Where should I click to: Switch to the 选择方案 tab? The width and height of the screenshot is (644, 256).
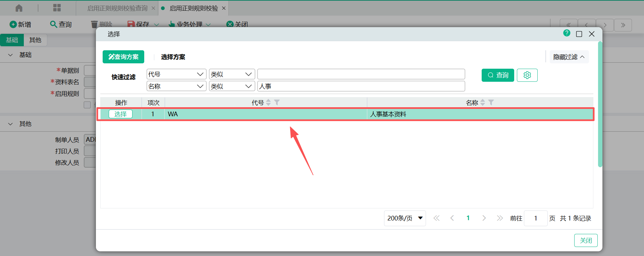(x=173, y=57)
